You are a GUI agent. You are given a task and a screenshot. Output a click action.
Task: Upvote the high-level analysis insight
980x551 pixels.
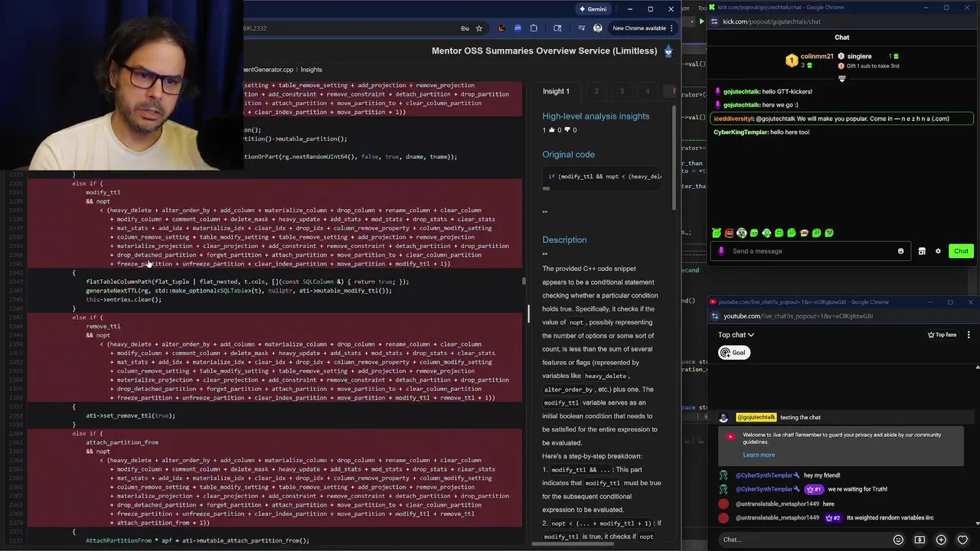553,130
